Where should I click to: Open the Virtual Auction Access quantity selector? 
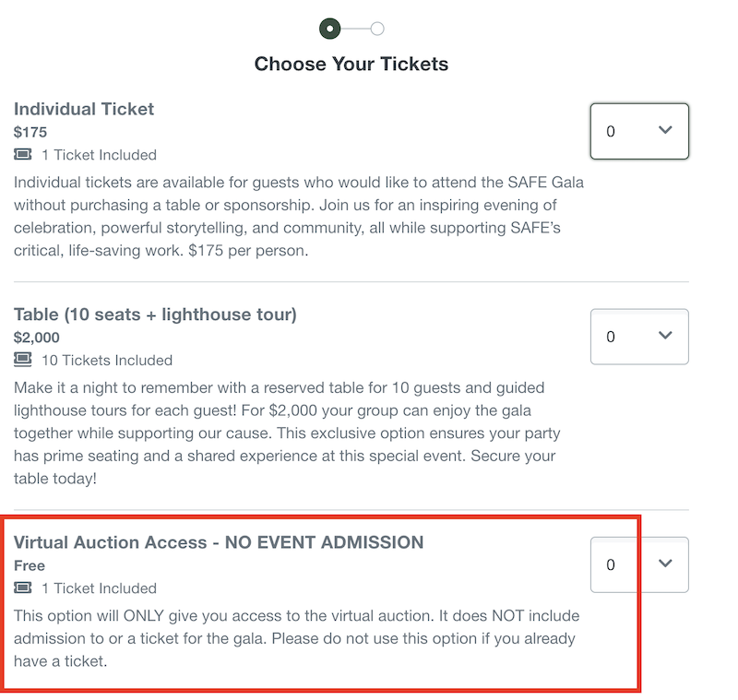tap(639, 564)
